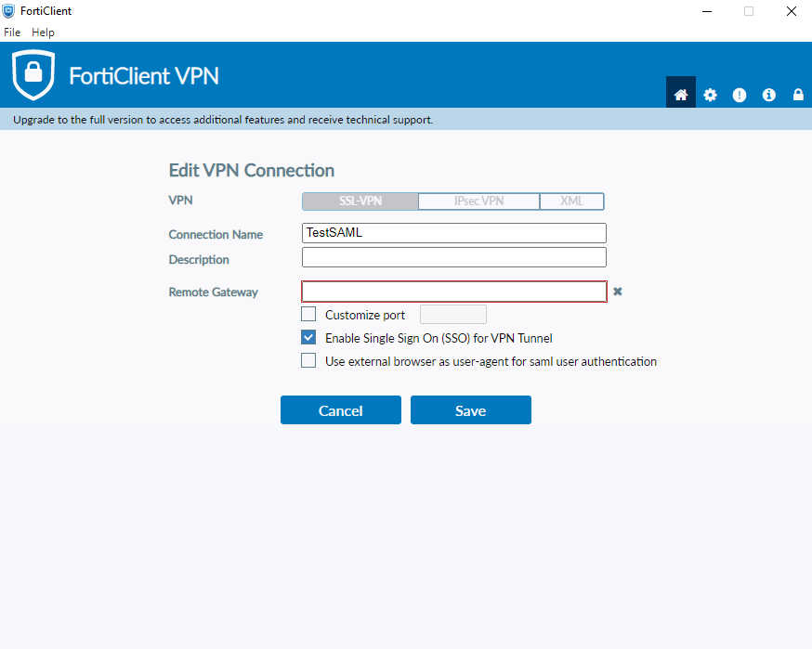Click the FortiClient shield logo
The height and width of the screenshot is (649, 812).
point(33,74)
